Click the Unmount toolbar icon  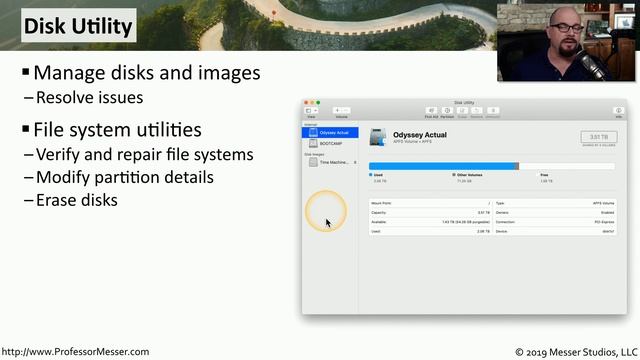click(493, 111)
